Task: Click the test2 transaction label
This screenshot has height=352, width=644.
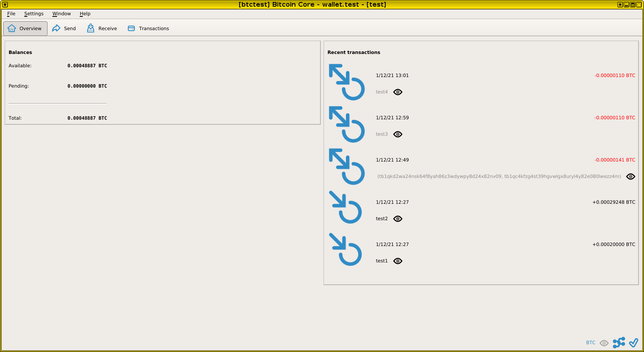Action: 382,219
